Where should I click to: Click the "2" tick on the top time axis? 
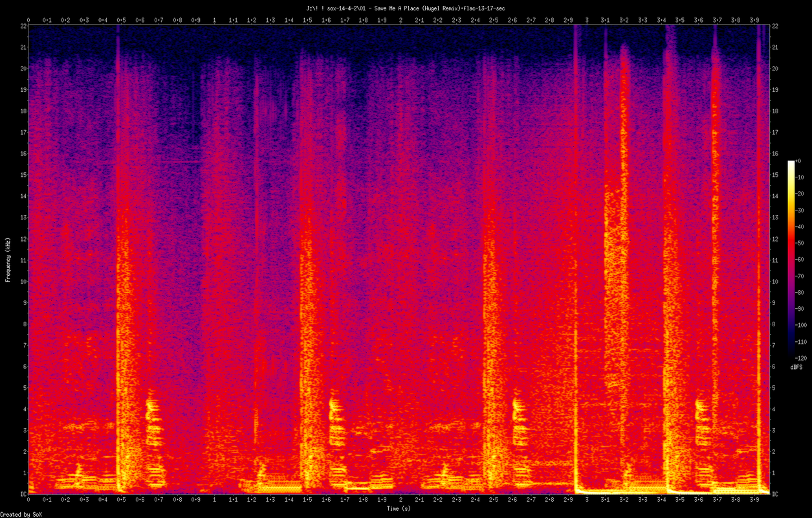pyautogui.click(x=401, y=20)
